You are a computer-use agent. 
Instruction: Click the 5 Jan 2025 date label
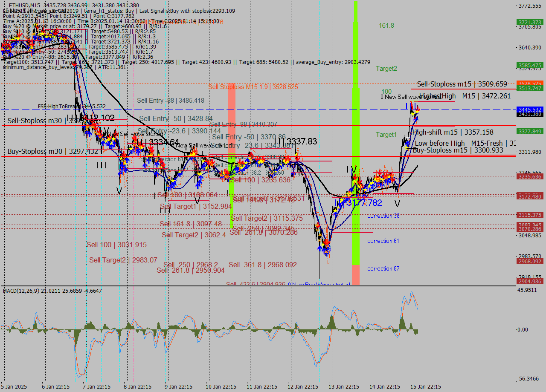[x=15, y=387]
